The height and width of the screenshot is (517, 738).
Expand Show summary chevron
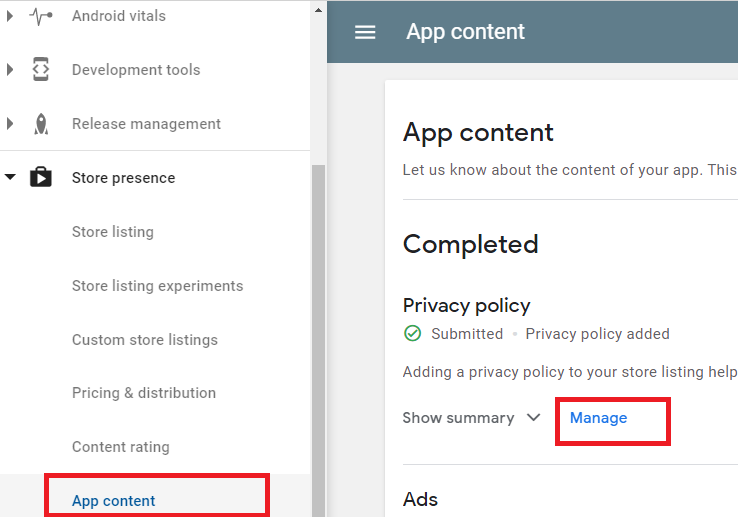(533, 418)
